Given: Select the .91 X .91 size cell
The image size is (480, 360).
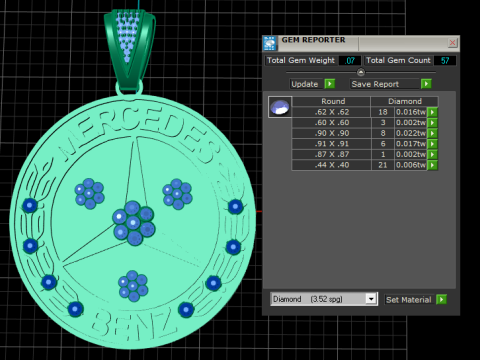Looking at the screenshot, I should pos(332,144).
